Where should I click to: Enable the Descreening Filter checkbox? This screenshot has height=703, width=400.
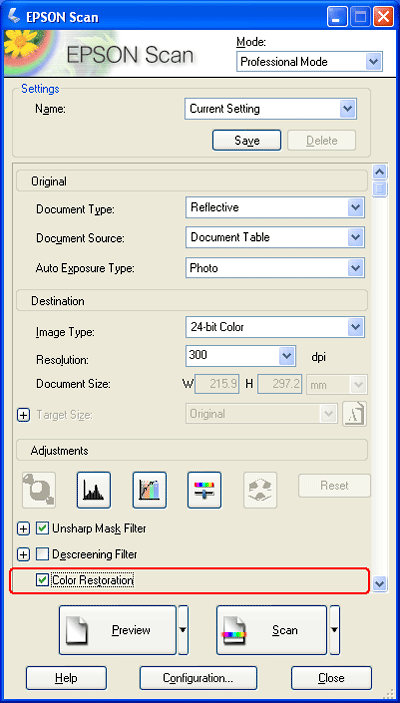(43, 555)
